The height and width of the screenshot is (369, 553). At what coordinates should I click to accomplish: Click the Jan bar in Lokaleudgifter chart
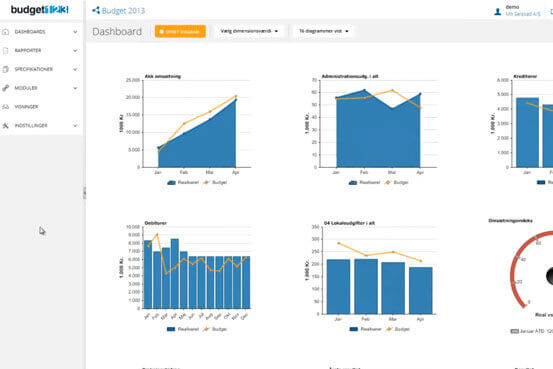point(338,286)
